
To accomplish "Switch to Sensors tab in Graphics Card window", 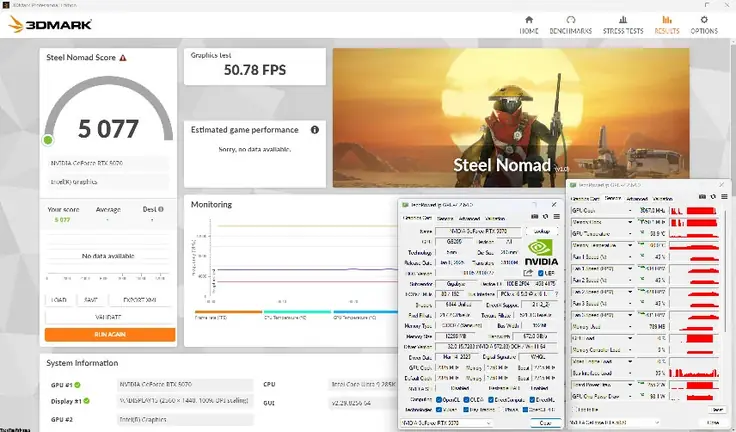I will point(445,218).
